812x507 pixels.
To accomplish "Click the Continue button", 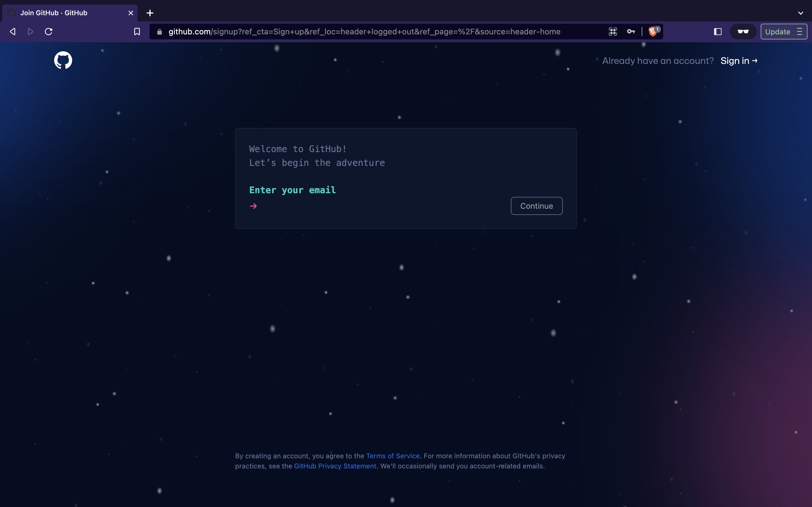I will 536,206.
